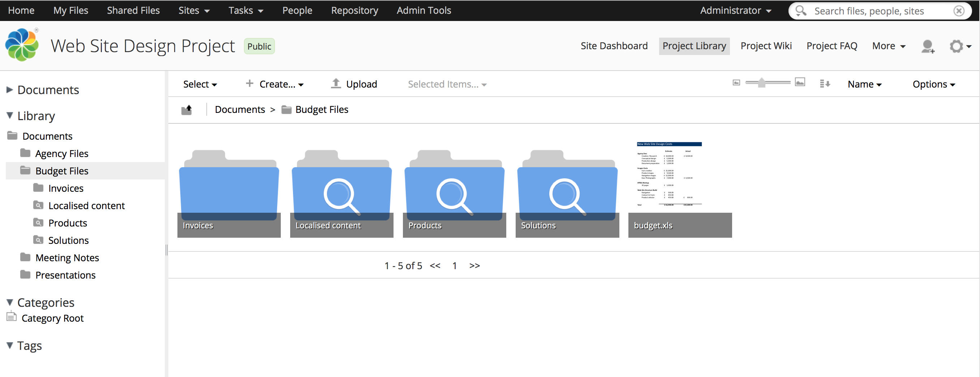This screenshot has height=377, width=980.
Task: Open the site configuration gear menu
Action: coord(959,46)
